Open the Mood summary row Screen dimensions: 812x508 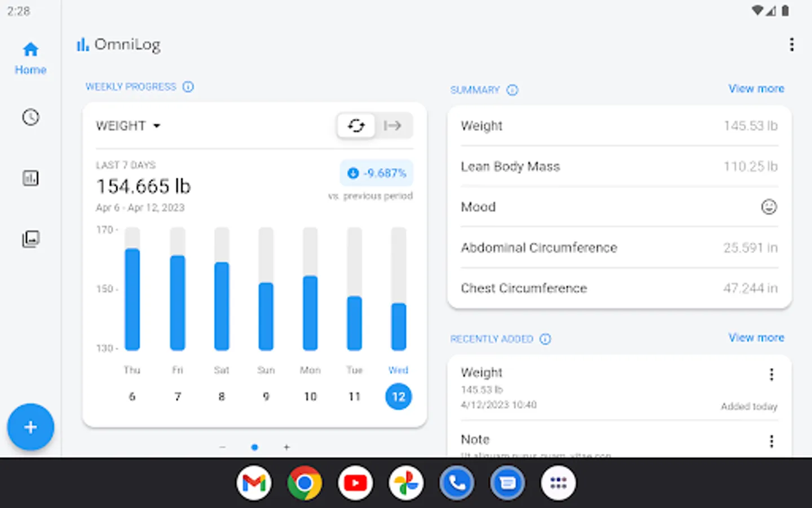click(x=619, y=207)
